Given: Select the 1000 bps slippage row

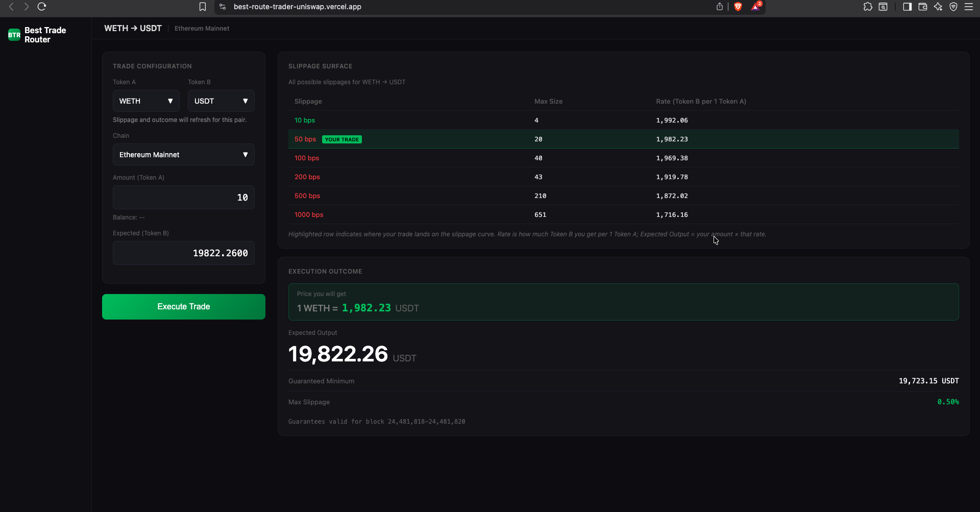Looking at the screenshot, I should 459,214.
